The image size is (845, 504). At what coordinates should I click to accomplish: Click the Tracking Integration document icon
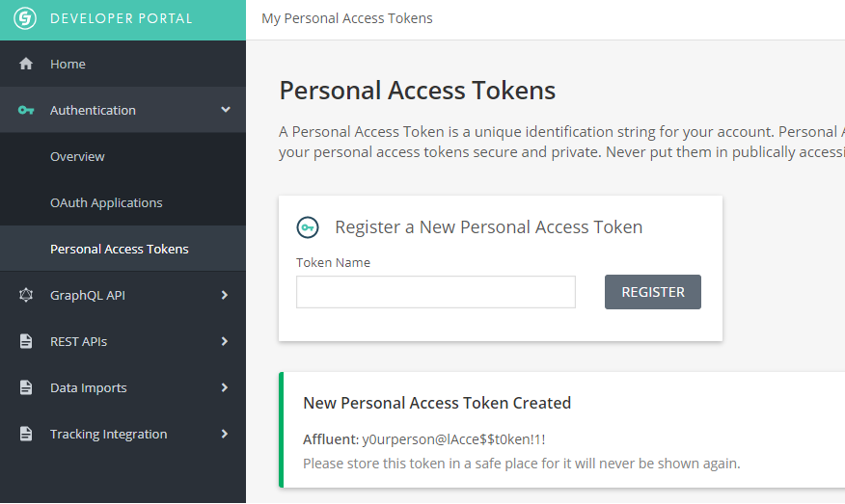(x=26, y=434)
